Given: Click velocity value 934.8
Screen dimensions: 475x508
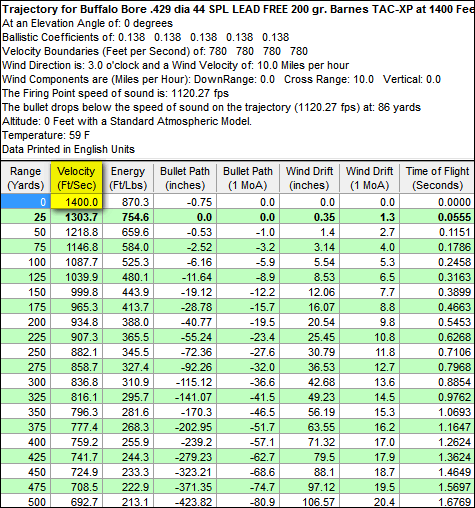Looking at the screenshot, I should pos(76,322).
